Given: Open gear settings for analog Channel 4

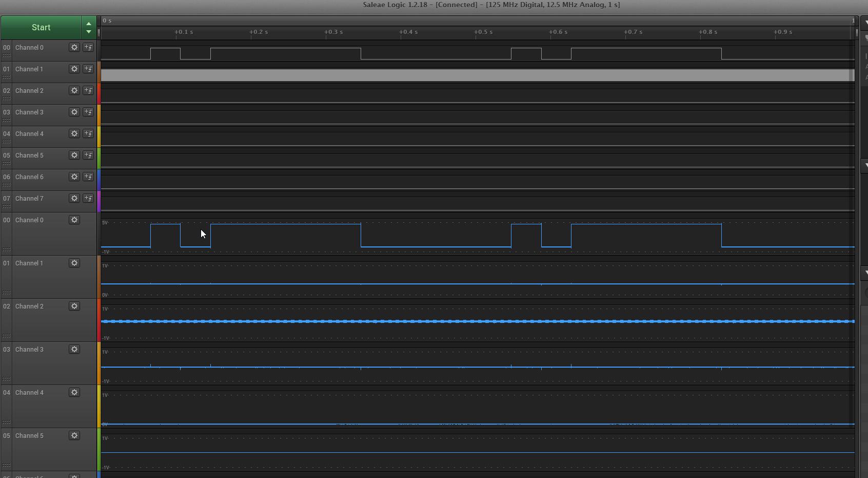Looking at the screenshot, I should click(74, 392).
